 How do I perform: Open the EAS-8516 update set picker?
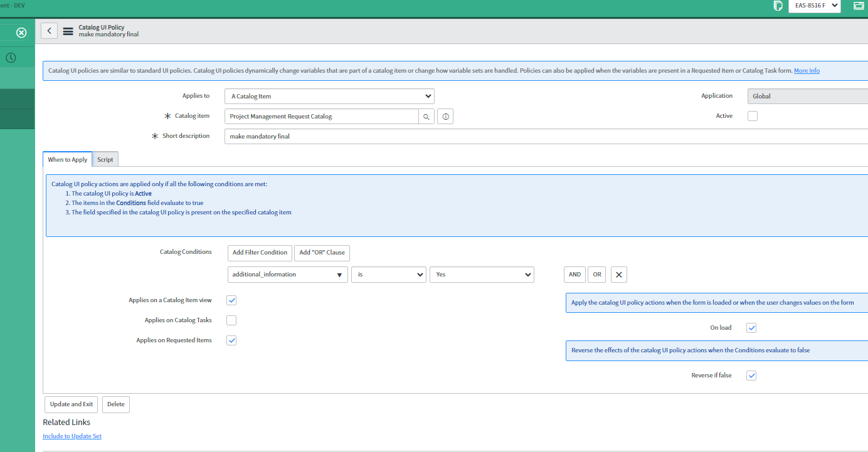point(814,6)
